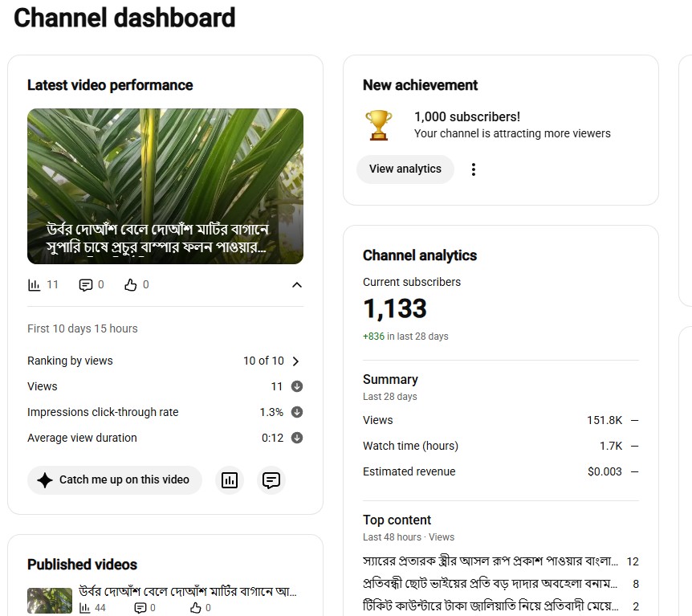The width and height of the screenshot is (692, 616).
Task: Click the 10 of 10 ranking value
Action: pos(263,361)
